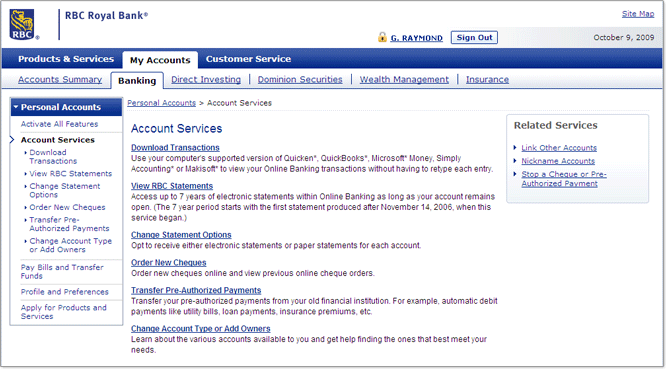Open the View RBC Statements main content link
666x369 pixels.
pyautogui.click(x=172, y=186)
